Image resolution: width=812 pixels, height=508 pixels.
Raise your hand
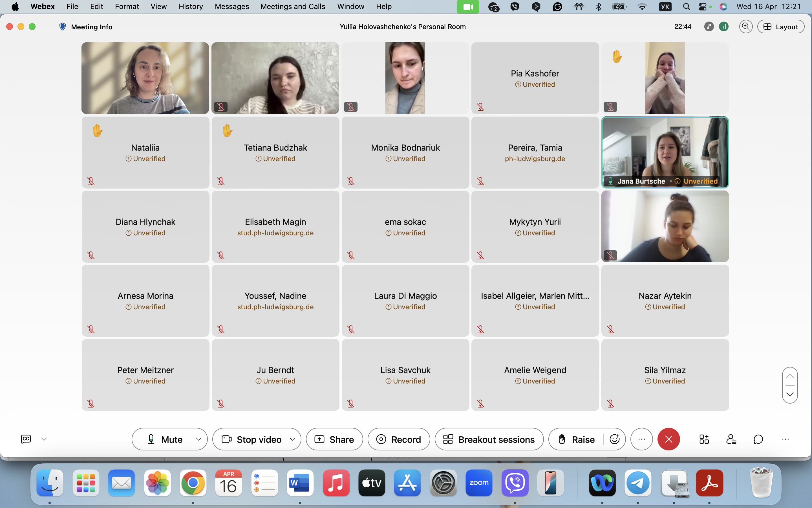(x=576, y=439)
